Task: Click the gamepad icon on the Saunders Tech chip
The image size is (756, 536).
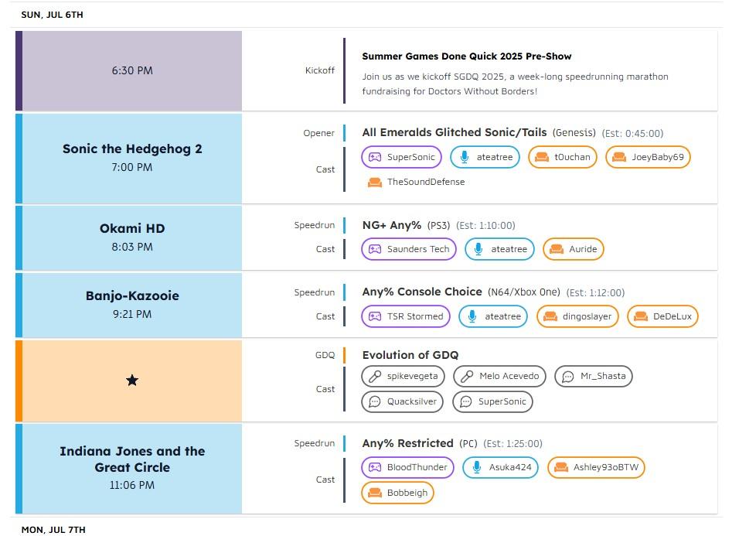Action: (375, 249)
